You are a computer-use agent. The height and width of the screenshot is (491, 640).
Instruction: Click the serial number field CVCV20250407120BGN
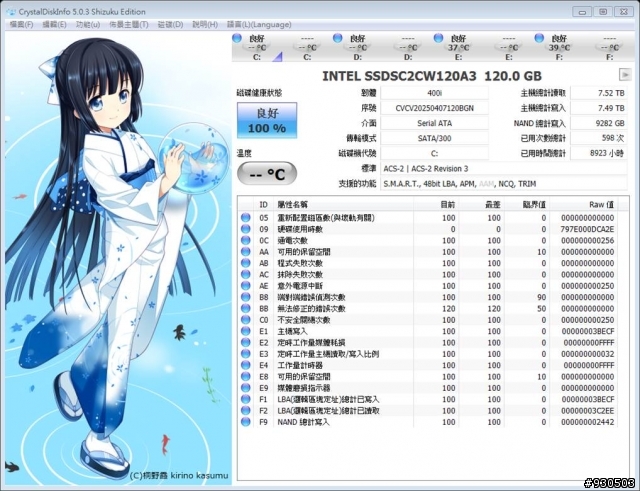[x=434, y=108]
